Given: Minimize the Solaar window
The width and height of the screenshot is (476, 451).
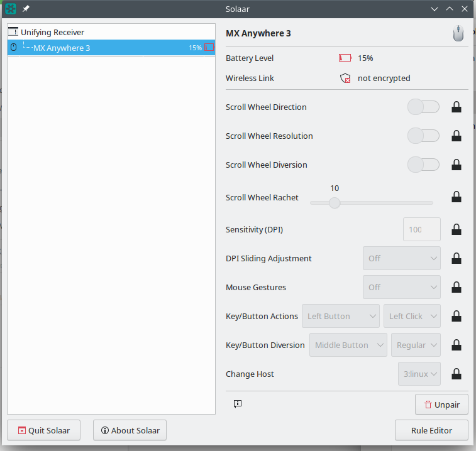Looking at the screenshot, I should [434, 9].
